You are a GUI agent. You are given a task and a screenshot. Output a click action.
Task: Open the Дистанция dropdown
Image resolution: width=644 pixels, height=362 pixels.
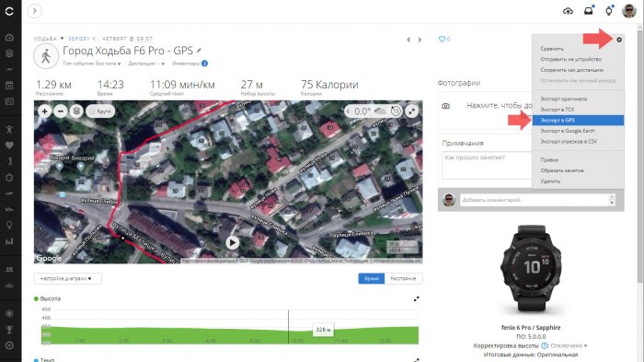146,64
